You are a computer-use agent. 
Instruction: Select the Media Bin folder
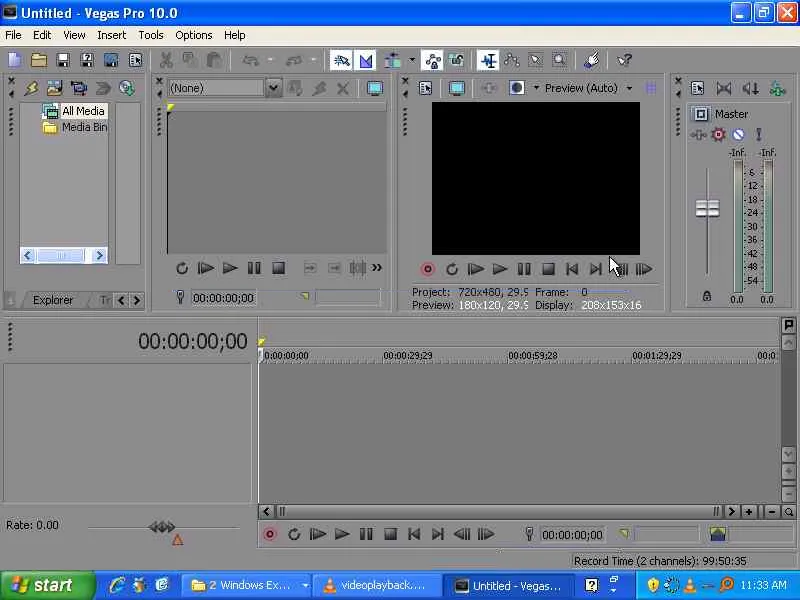[x=75, y=127]
